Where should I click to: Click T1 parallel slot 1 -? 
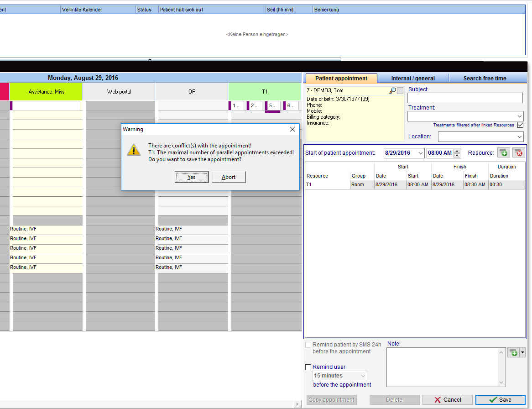(236, 105)
